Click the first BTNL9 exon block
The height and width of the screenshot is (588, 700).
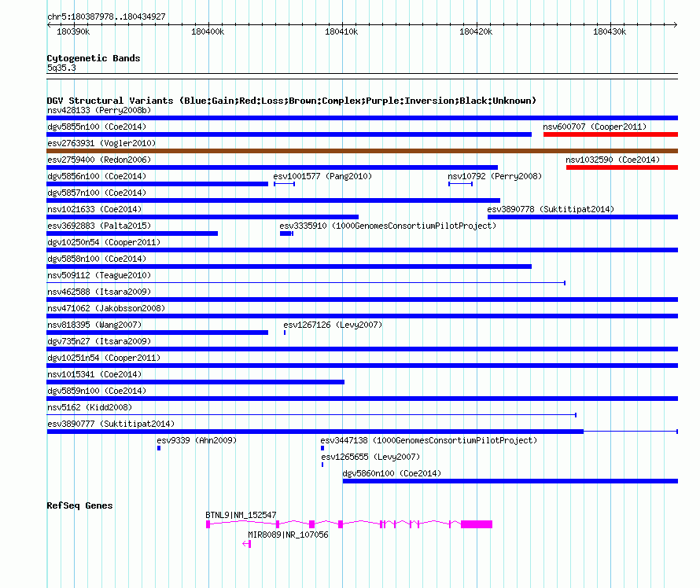pos(208,524)
